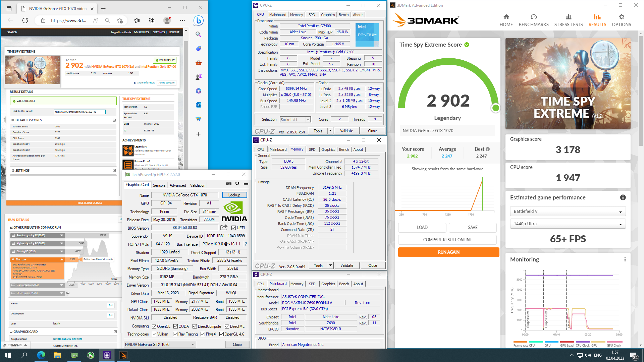Expand Premium gaming PC (2020) row
This screenshot has width=644, height=362.
click(37, 235)
